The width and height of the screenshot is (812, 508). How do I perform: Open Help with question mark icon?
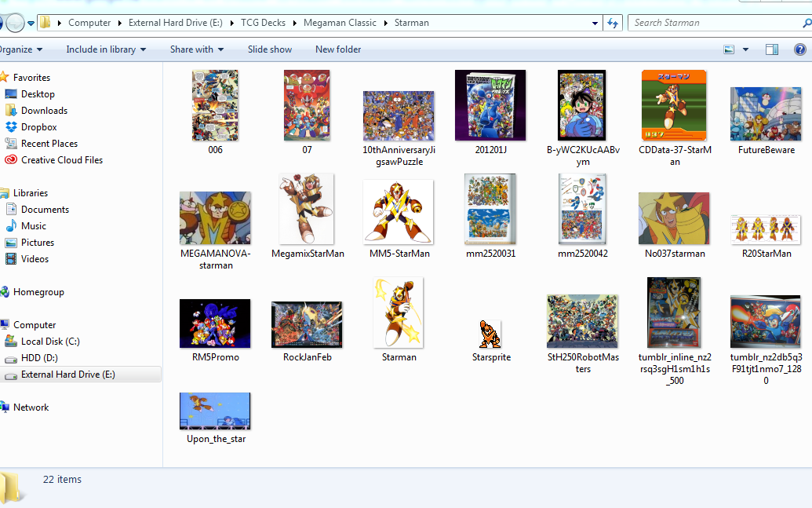pyautogui.click(x=800, y=49)
